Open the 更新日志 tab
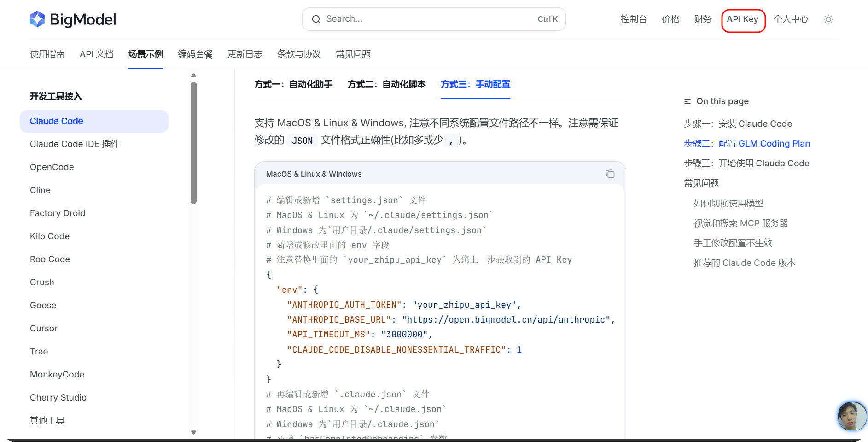 [245, 54]
